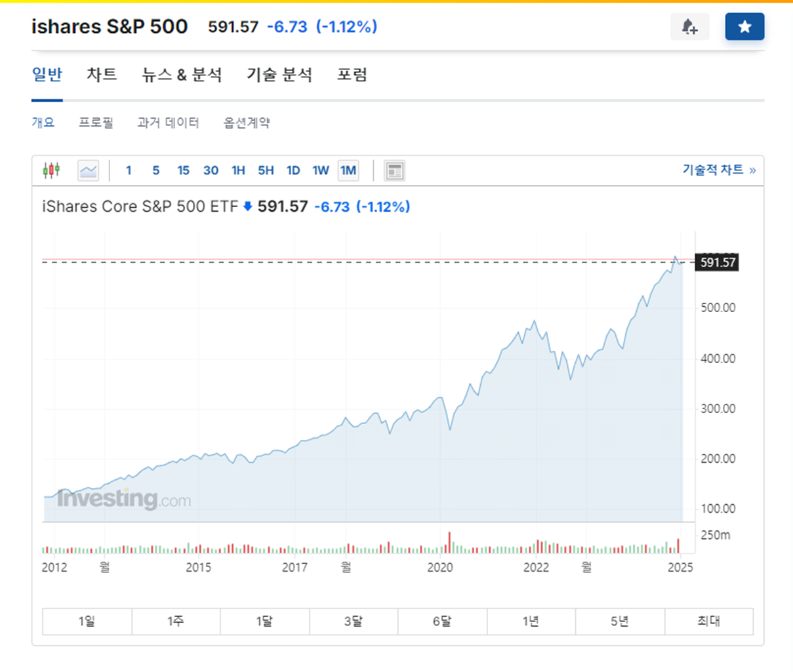Set chart range to 6달
This screenshot has height=672, width=793.
click(x=443, y=622)
